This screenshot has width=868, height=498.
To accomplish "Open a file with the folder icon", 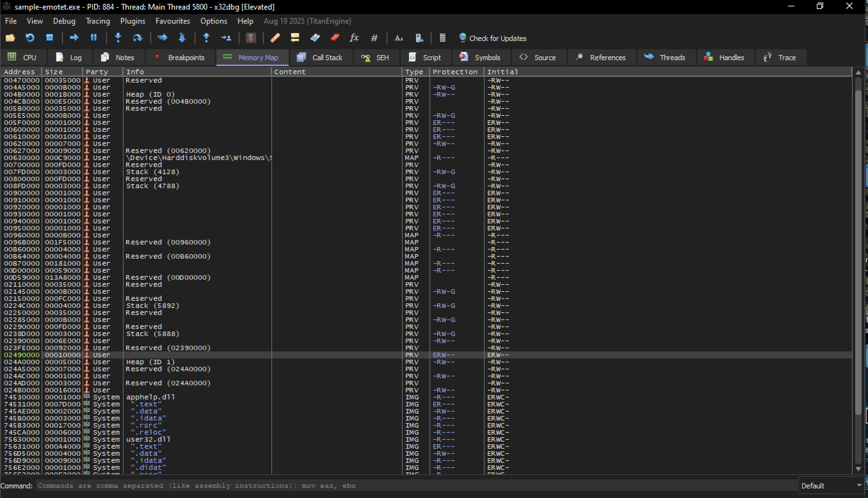I will (x=10, y=38).
